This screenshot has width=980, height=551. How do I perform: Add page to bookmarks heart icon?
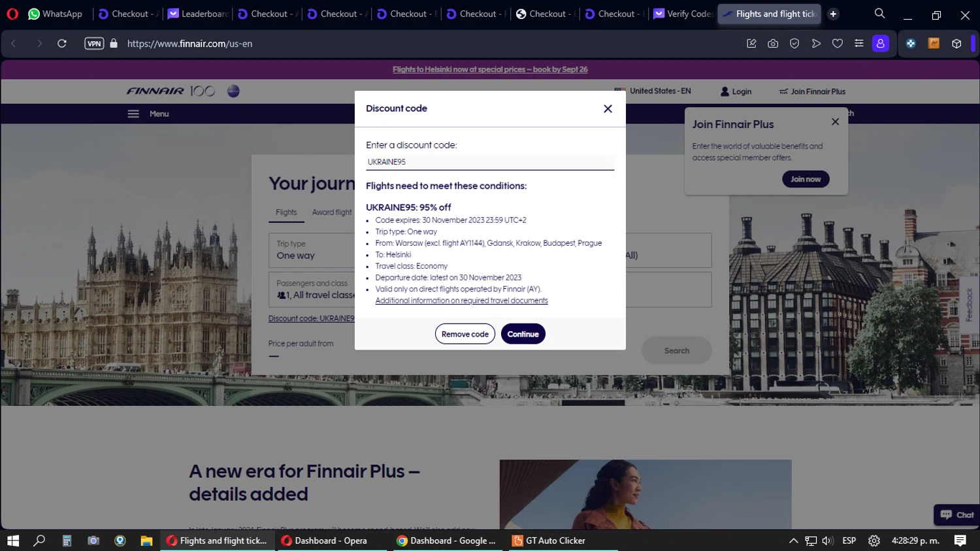(838, 44)
